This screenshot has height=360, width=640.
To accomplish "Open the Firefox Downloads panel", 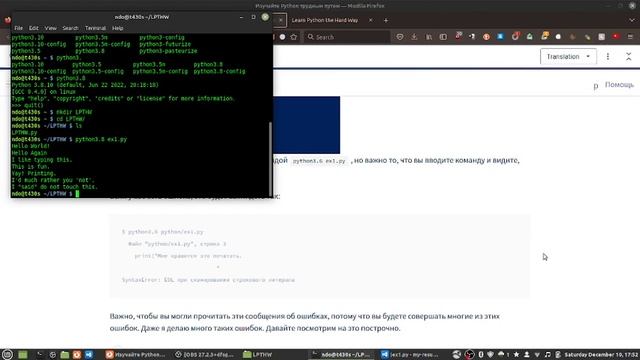I will [x=414, y=37].
